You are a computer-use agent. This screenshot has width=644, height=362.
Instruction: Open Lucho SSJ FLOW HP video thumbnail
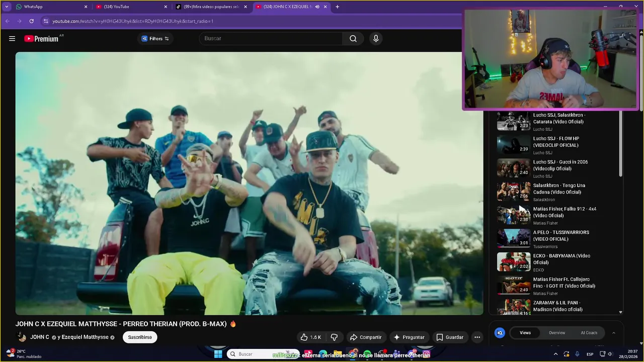[514, 144]
